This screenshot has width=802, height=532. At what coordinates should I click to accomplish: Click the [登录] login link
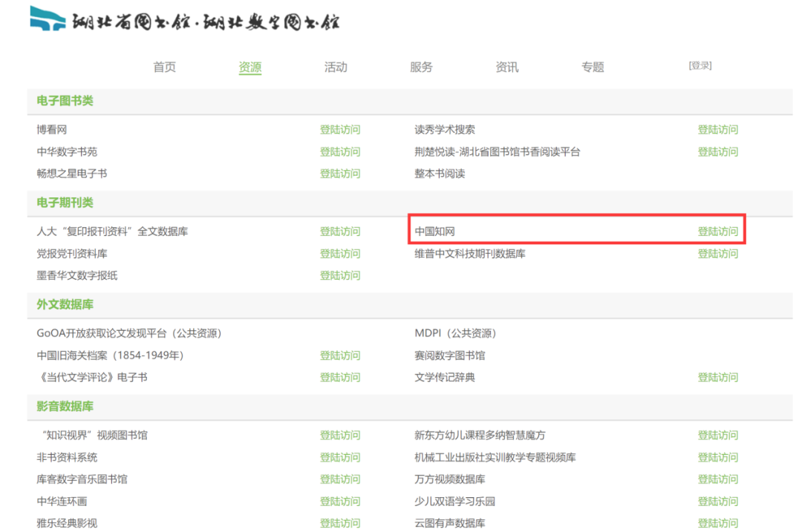click(700, 65)
